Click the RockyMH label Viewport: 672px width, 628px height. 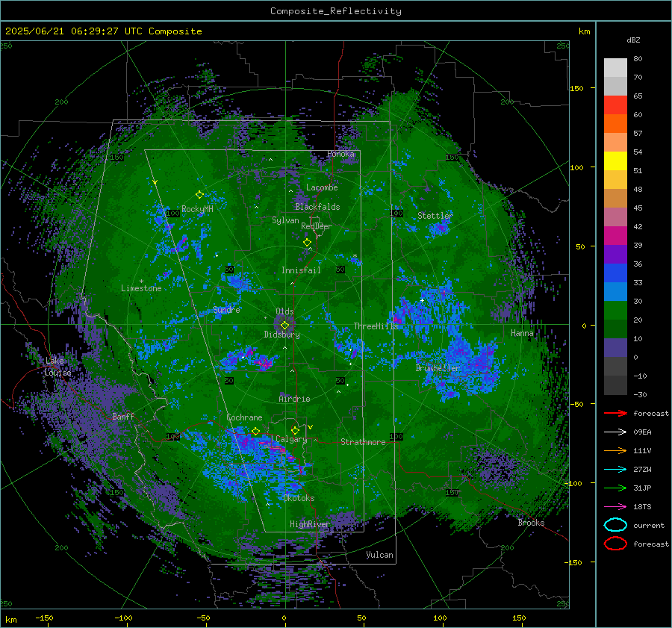(197, 209)
